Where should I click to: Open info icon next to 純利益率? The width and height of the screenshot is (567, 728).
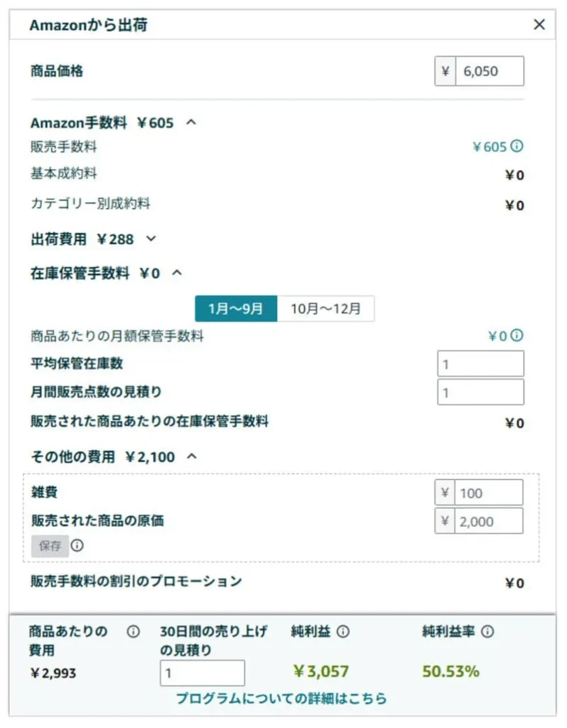(x=487, y=631)
